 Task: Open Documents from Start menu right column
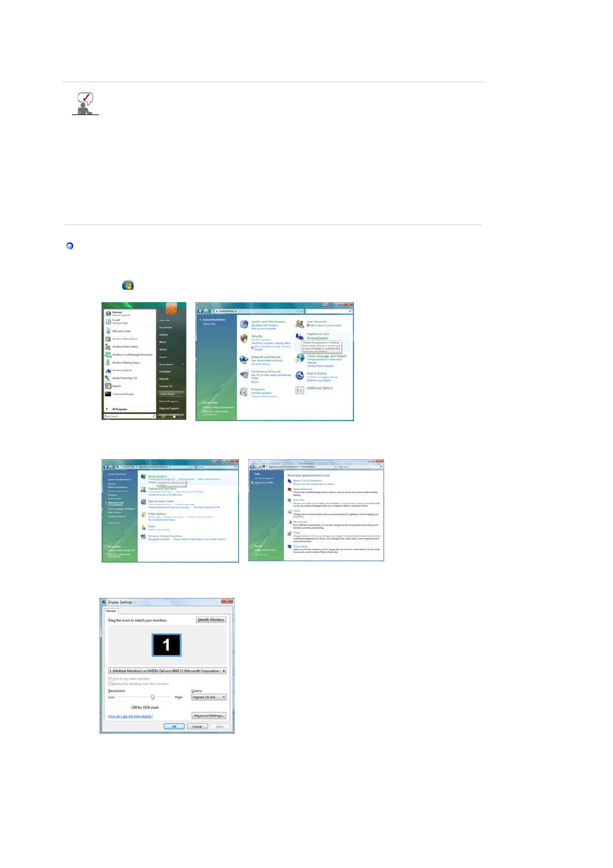(x=165, y=327)
